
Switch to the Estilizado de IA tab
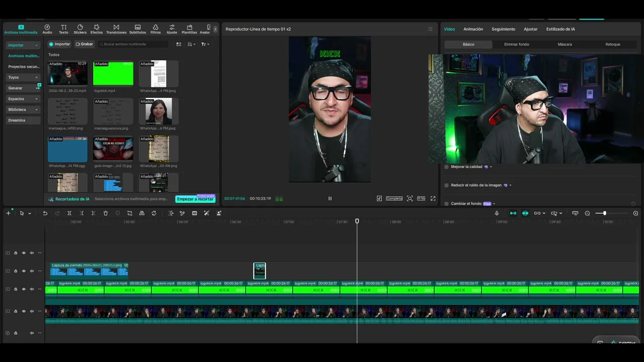[560, 29]
